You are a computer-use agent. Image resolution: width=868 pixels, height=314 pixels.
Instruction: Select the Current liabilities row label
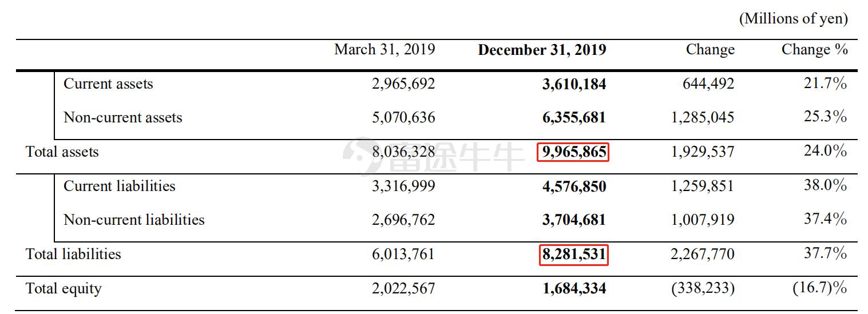[x=119, y=186]
